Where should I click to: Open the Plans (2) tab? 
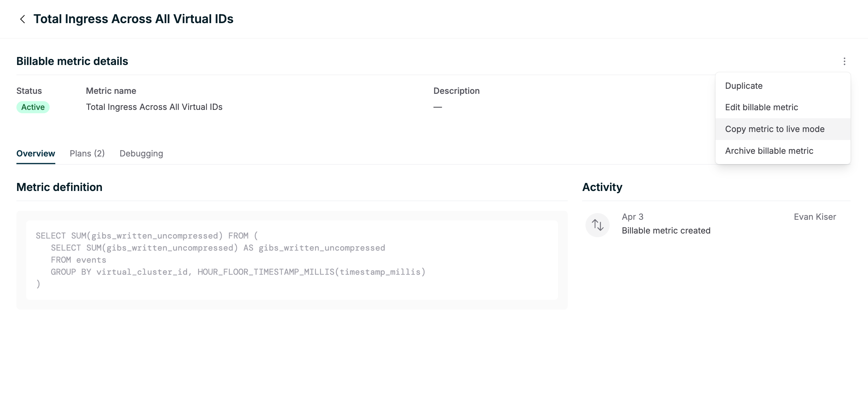point(87,153)
